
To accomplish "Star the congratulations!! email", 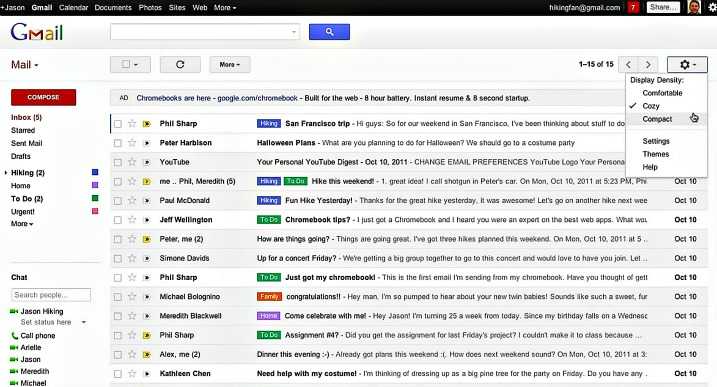I will coord(132,296).
